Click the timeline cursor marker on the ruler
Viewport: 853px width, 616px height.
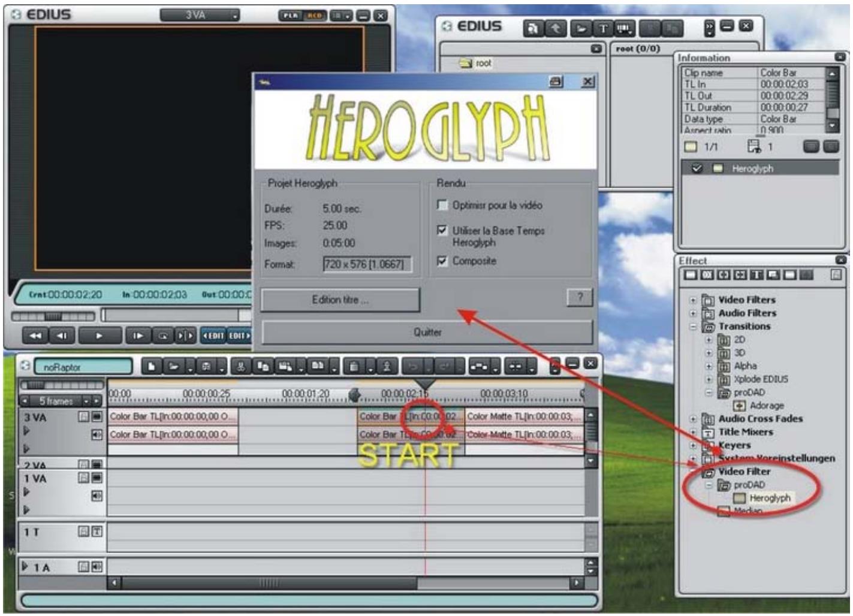[x=425, y=384]
